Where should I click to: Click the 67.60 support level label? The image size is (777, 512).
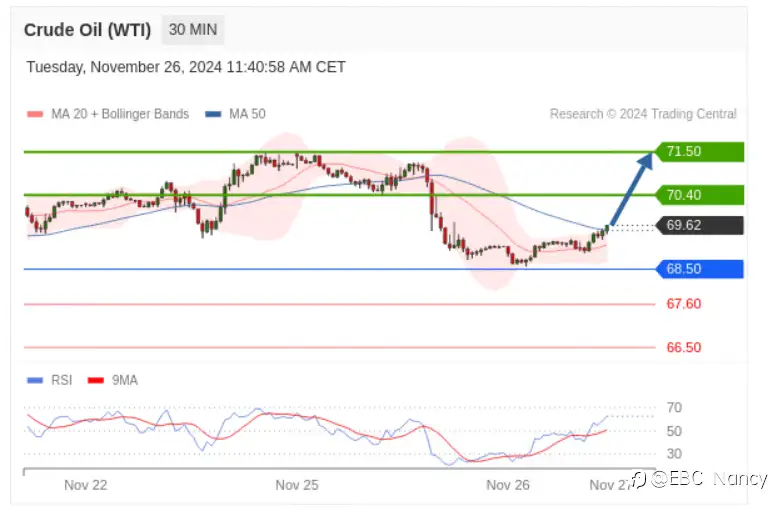tap(683, 304)
